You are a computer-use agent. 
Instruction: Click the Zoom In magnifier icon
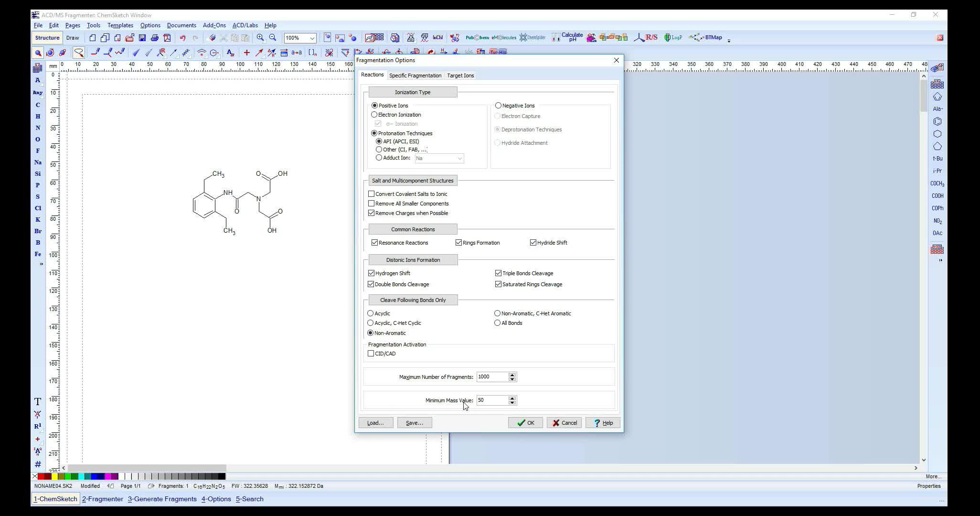(260, 38)
